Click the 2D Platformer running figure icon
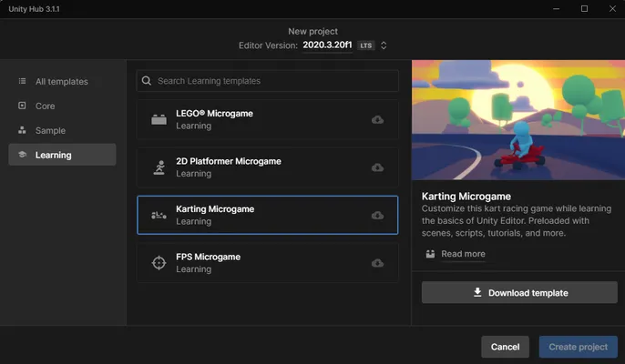The width and height of the screenshot is (625, 364). [x=159, y=167]
